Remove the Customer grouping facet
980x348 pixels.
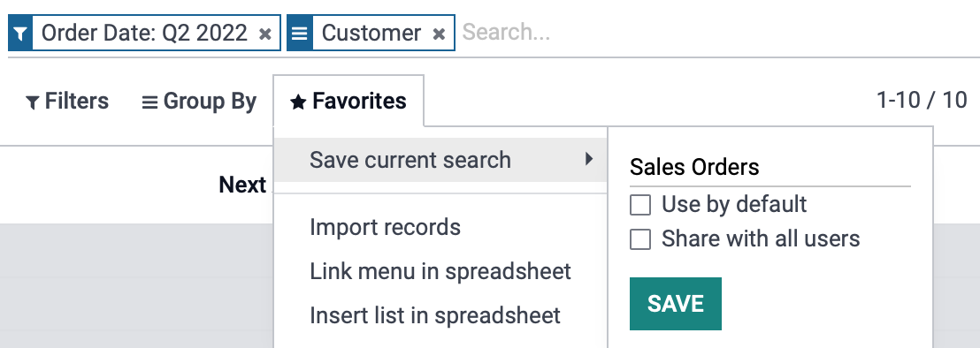[x=440, y=33]
